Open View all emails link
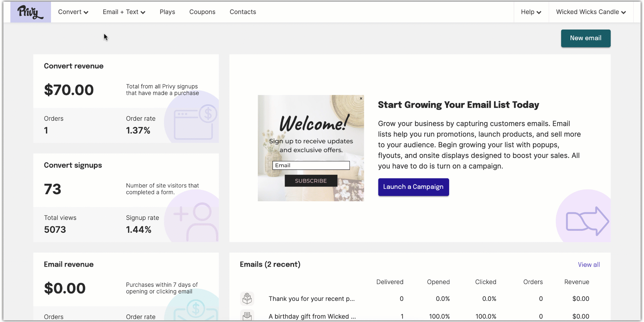This screenshot has height=322, width=644. (x=589, y=265)
